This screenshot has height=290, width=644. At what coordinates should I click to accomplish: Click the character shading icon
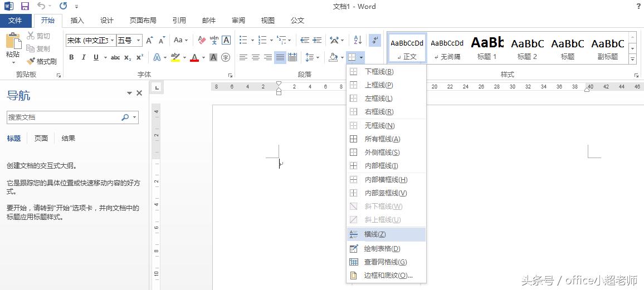(213, 57)
